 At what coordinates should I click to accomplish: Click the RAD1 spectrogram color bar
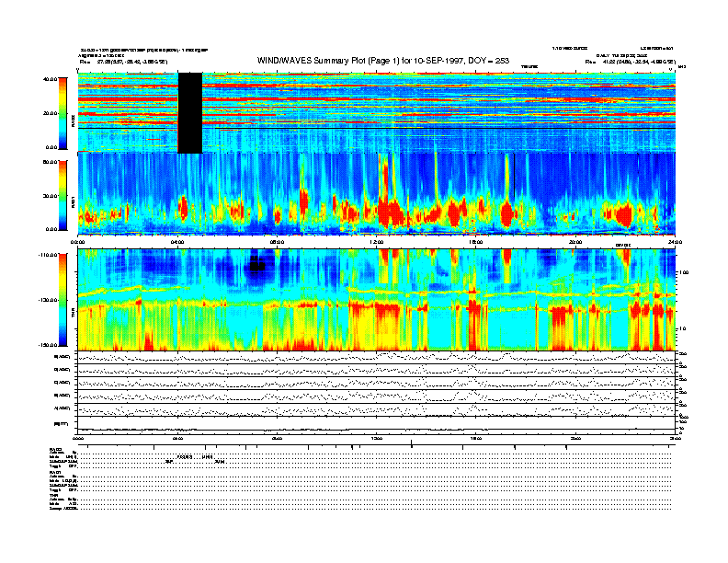click(63, 196)
